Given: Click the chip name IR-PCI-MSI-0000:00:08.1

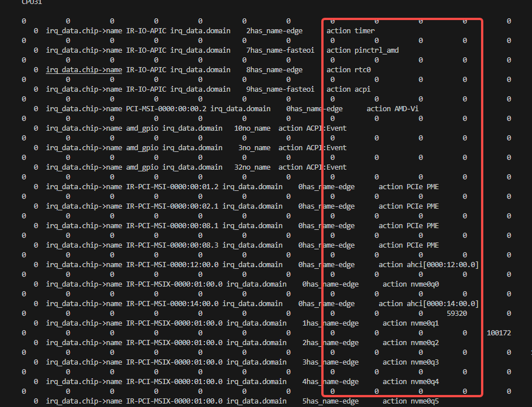Looking at the screenshot, I should [172, 226].
